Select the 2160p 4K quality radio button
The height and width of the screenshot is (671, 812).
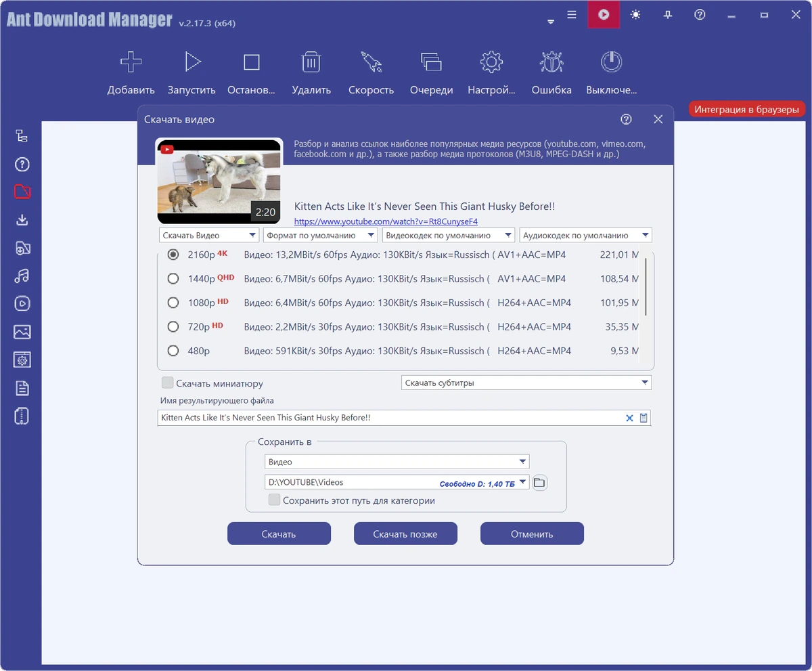[x=173, y=255]
